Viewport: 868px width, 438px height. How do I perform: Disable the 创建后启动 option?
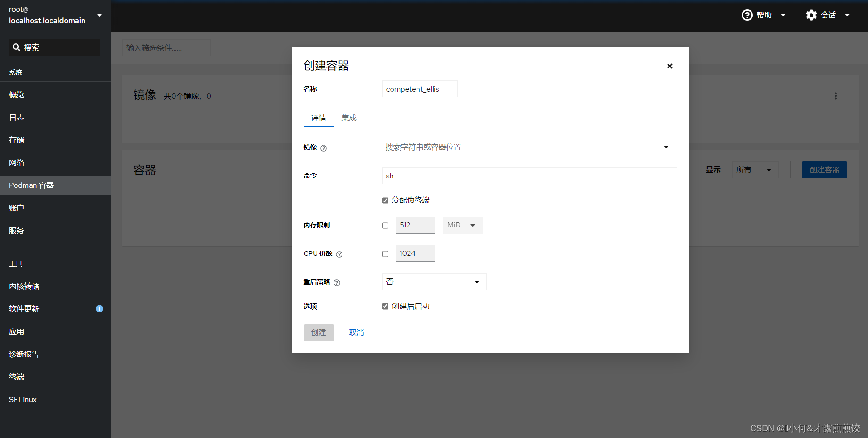[x=385, y=306]
